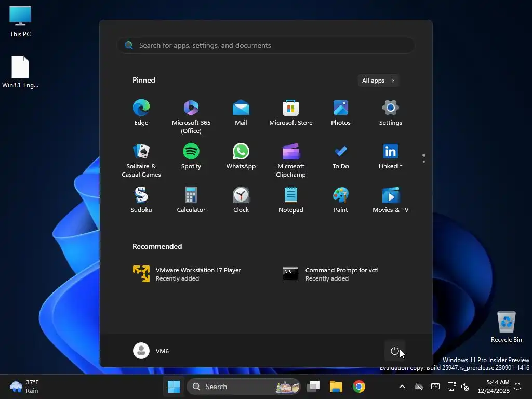Launch Microsoft 365 (Office)
Viewport: 532px width, 399px height.
pos(191,116)
